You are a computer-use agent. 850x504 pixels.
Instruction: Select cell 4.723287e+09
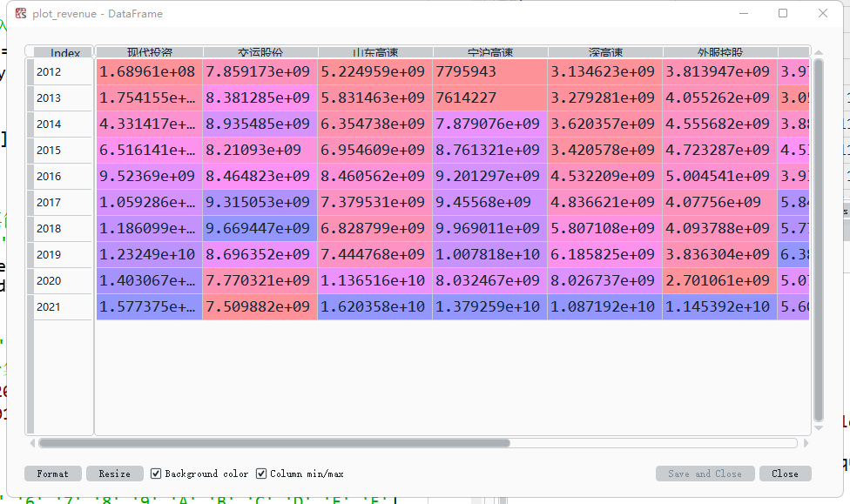[x=720, y=150]
